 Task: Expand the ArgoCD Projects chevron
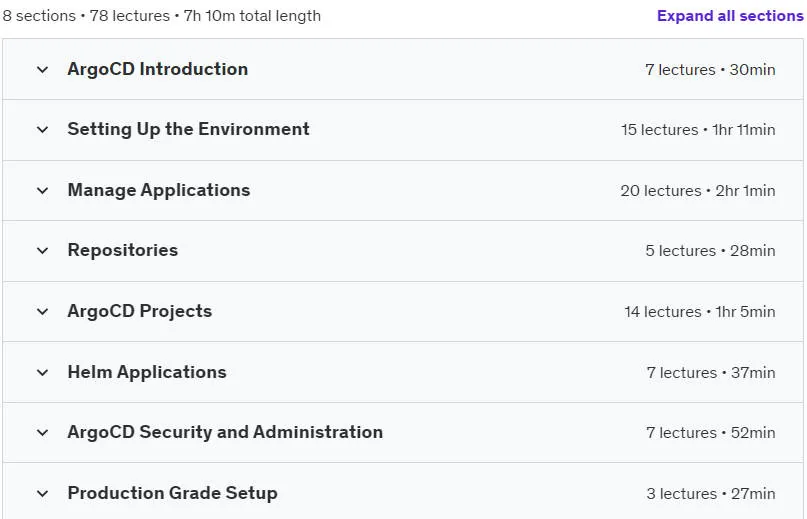(x=43, y=312)
